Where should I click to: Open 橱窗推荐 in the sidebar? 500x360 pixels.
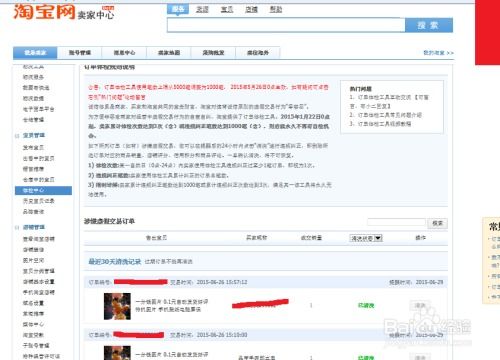tap(33, 169)
